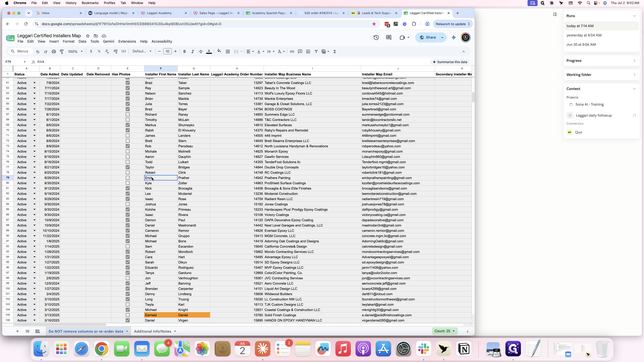The height and width of the screenshot is (362, 644).
Task: Expand the Progress section in side panel
Action: point(601,61)
